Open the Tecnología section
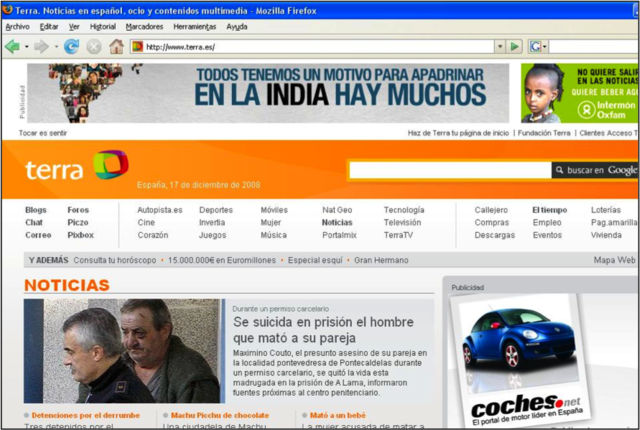The image size is (640, 430). click(x=404, y=210)
